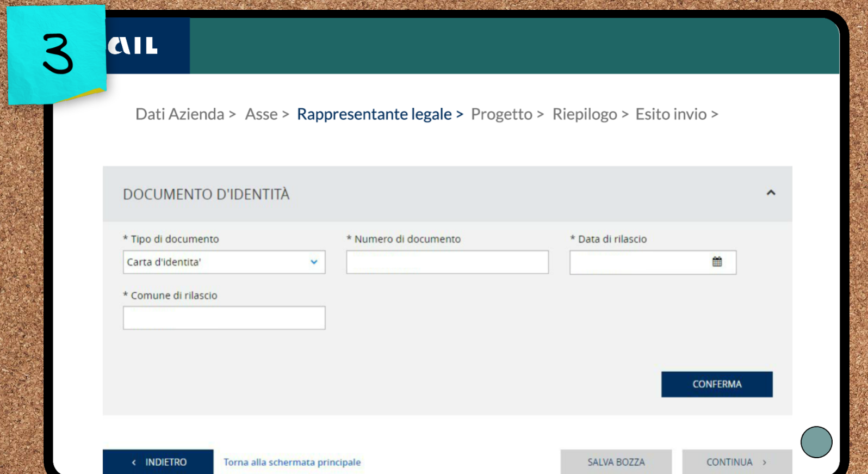Click the DOCUMENTO D'IDENTITÀ heading

[206, 194]
